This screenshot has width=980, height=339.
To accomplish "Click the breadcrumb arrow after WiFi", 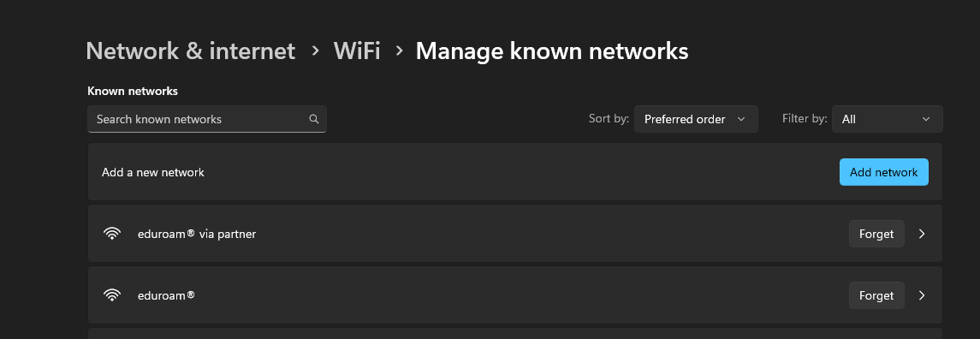I will [x=400, y=51].
